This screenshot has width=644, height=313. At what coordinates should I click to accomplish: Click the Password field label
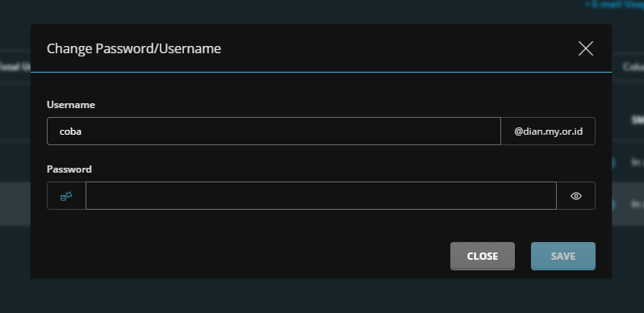click(69, 169)
